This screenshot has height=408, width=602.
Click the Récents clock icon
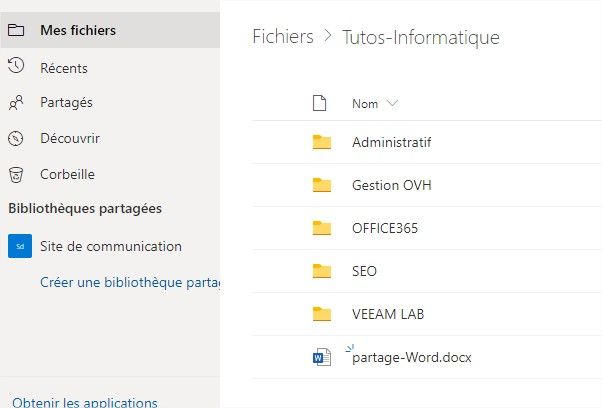(x=16, y=67)
